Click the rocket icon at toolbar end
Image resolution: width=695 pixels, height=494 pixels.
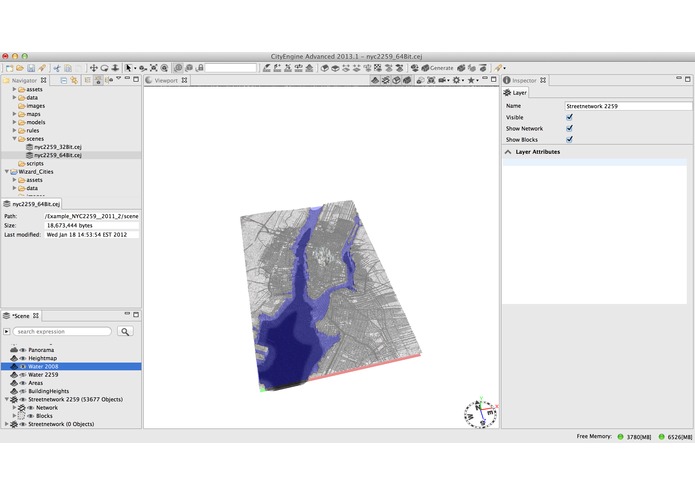point(498,68)
